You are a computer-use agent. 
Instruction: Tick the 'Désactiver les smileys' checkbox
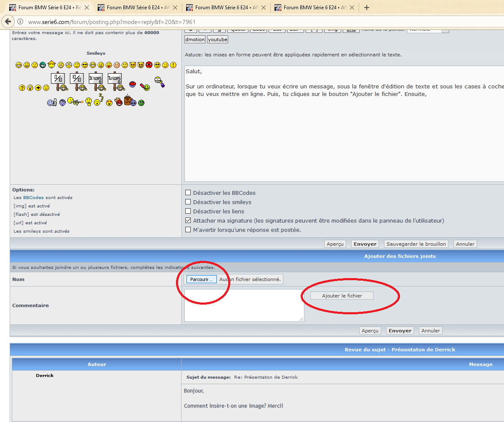[188, 202]
